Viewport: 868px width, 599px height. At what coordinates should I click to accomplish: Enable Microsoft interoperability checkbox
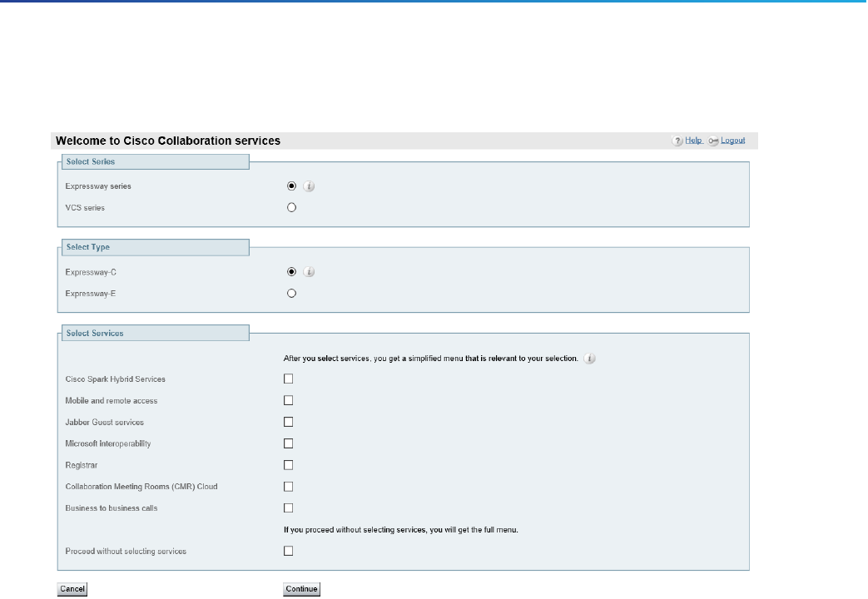point(289,443)
